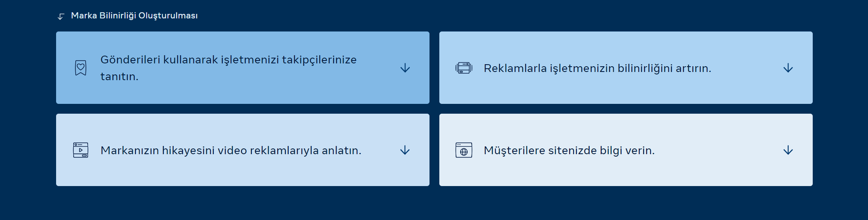Click the website globe icon beside Müşterilere
The image size is (868, 220).
point(464,150)
